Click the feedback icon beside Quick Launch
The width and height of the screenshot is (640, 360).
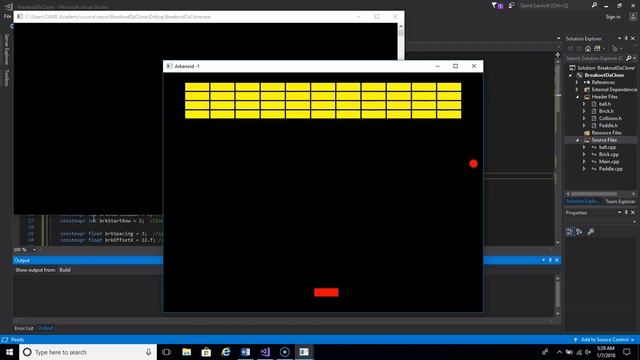pos(511,5)
